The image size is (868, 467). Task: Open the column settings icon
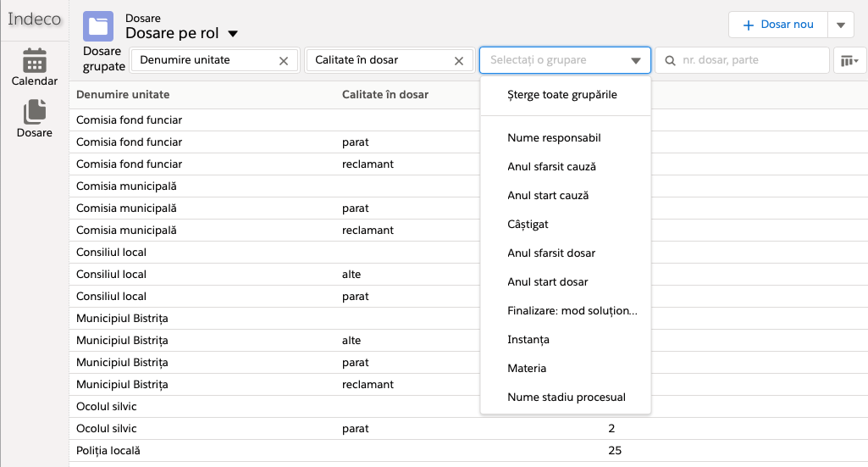pyautogui.click(x=849, y=61)
